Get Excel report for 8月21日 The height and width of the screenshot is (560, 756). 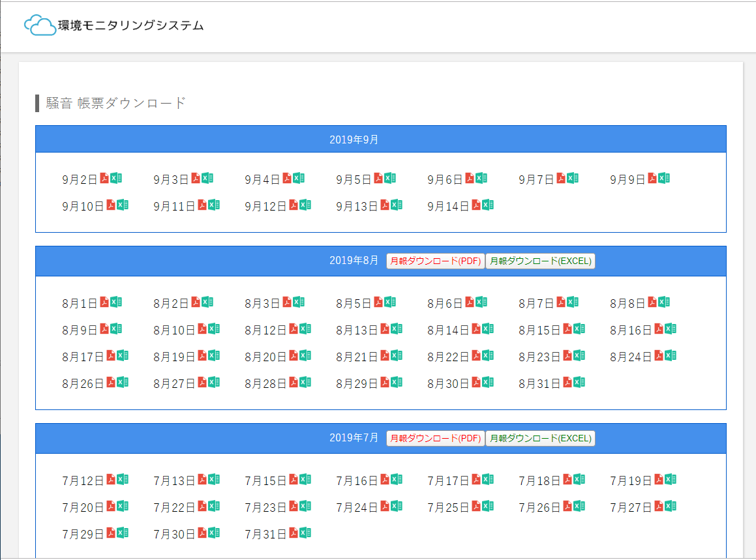397,355
